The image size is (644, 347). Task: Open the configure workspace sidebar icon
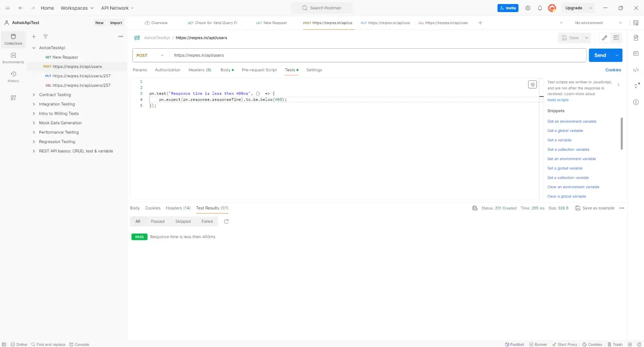pos(13,97)
